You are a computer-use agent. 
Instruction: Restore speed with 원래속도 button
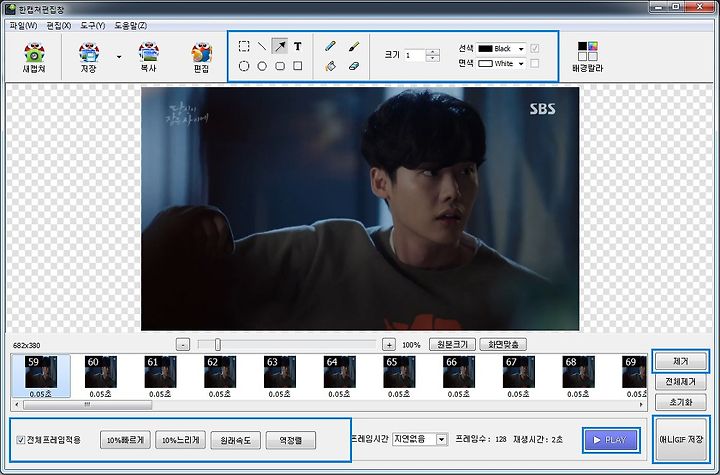[235, 440]
